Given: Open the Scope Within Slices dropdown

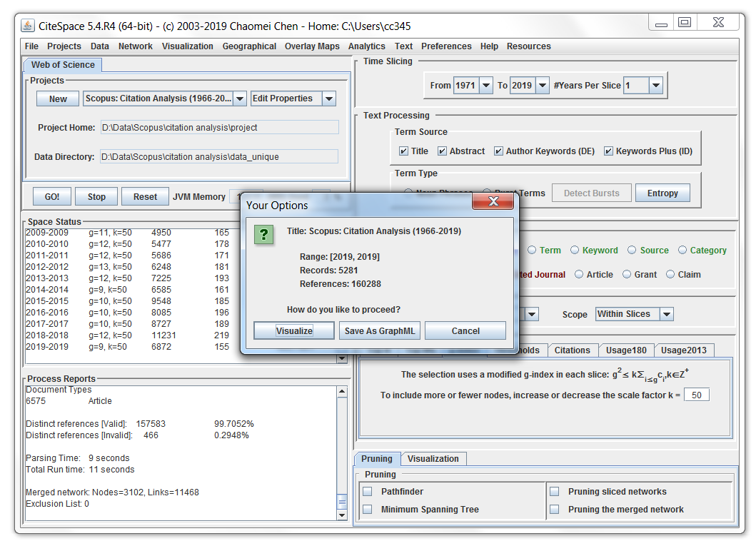Looking at the screenshot, I should pos(666,314).
